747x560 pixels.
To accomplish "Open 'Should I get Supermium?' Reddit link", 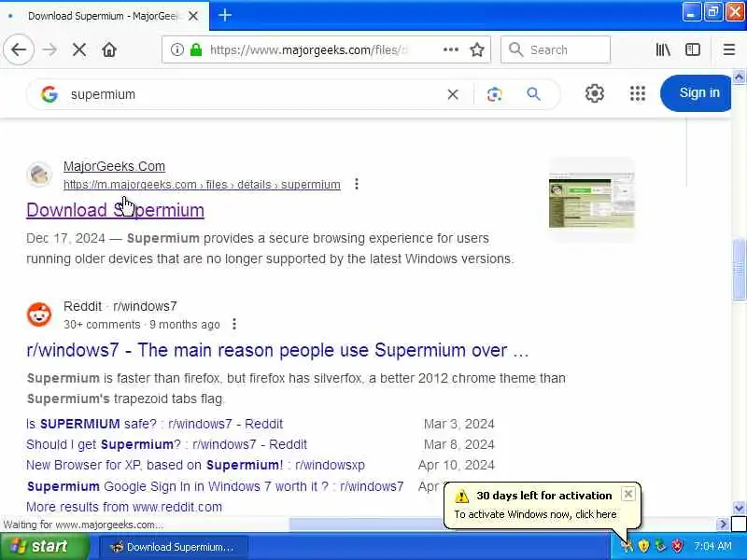I will (166, 444).
